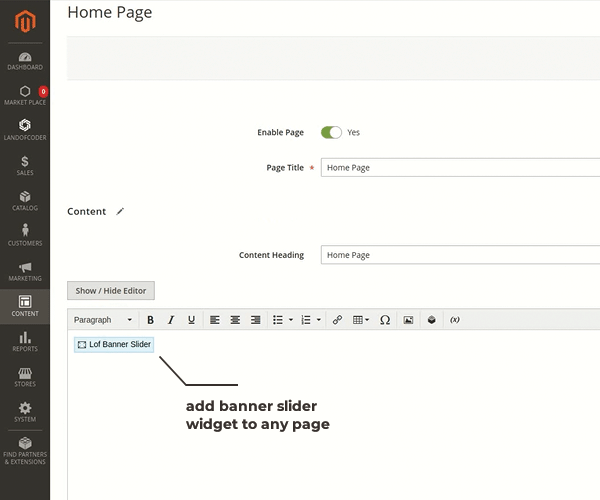Click the Underline icon
Screen dimensions: 600x500
[191, 320]
